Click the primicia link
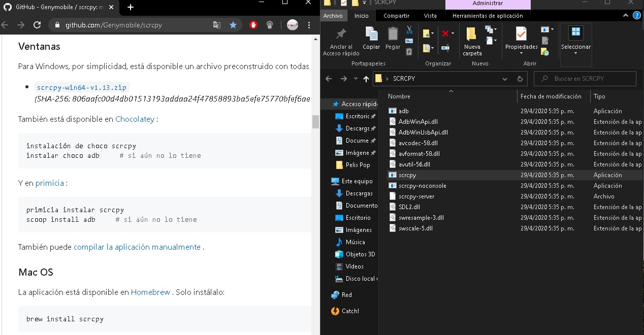 (x=50, y=183)
